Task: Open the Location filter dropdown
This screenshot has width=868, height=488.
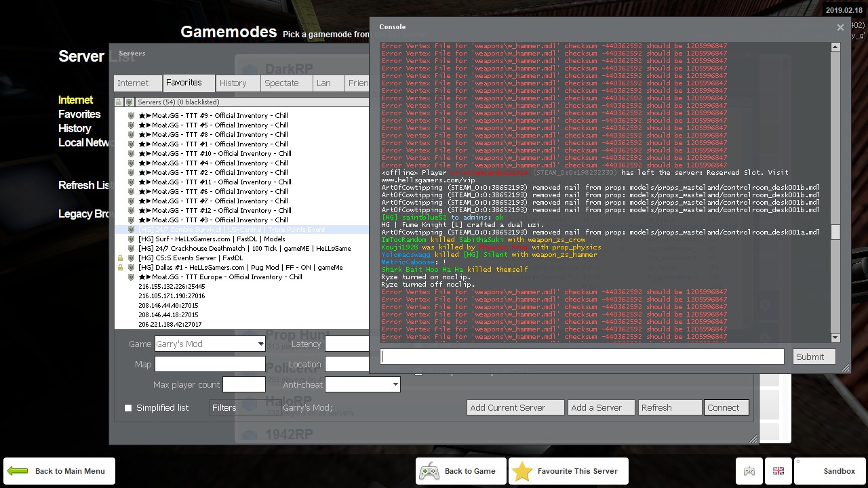Action: (x=347, y=364)
